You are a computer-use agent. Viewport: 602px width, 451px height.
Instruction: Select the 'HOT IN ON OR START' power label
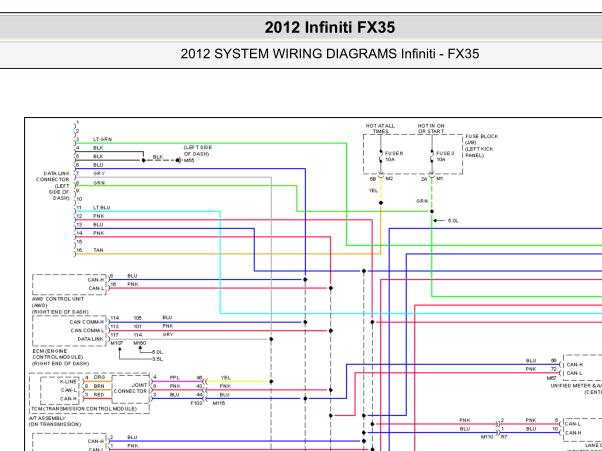point(431,129)
